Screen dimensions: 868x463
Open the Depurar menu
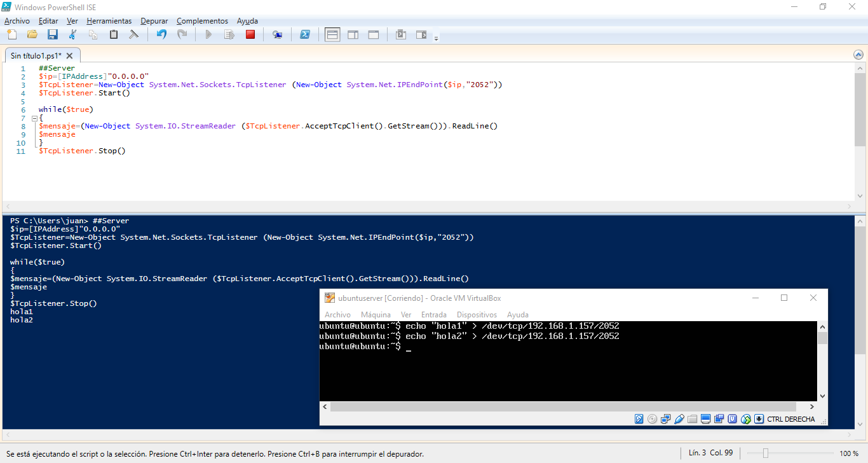point(154,21)
